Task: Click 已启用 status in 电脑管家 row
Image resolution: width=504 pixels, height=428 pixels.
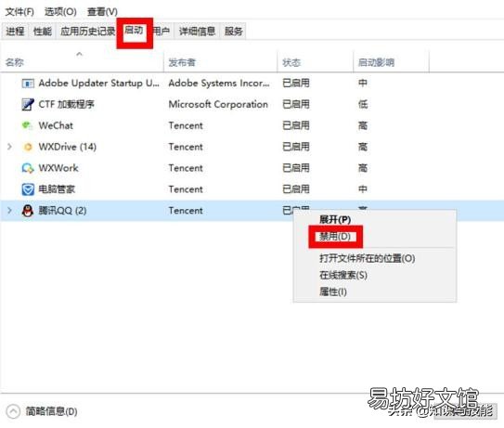Action: tap(296, 189)
